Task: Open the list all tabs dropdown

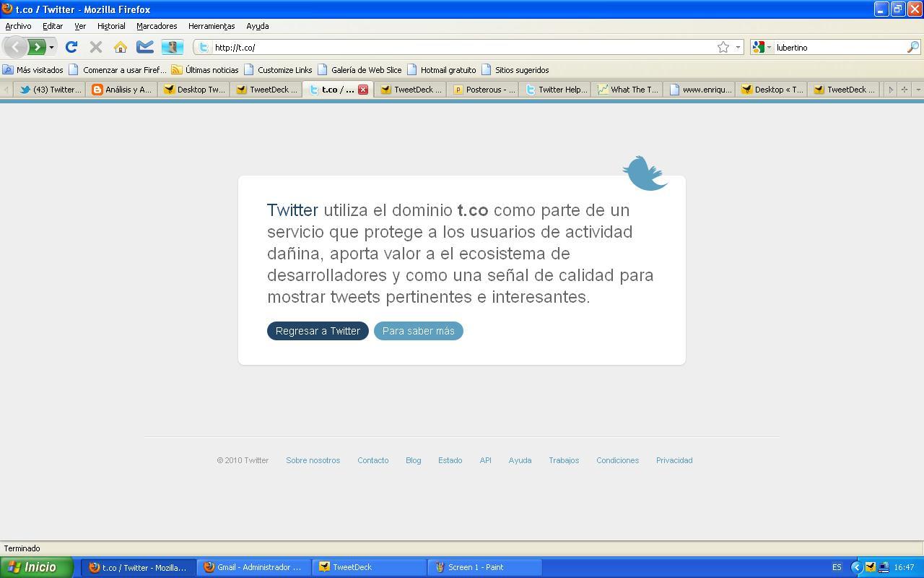Action: (x=918, y=90)
